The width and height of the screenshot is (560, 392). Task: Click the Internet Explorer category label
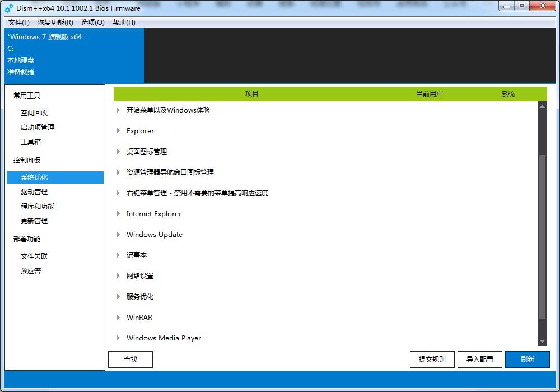click(154, 213)
